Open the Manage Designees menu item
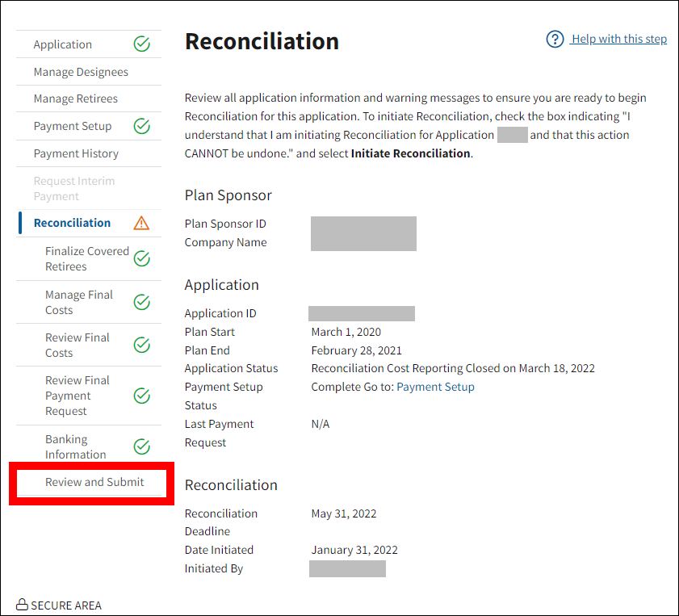The height and width of the screenshot is (616, 679). 81,72
